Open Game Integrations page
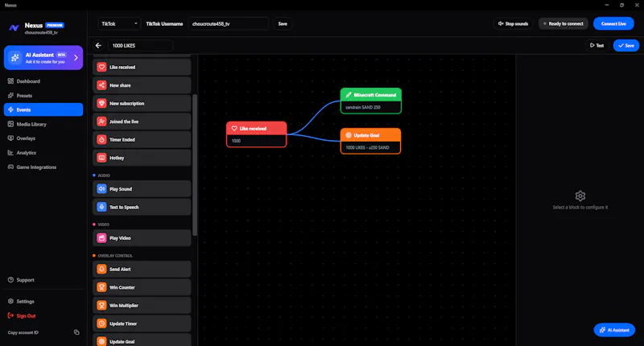The height and width of the screenshot is (346, 644). [43, 167]
